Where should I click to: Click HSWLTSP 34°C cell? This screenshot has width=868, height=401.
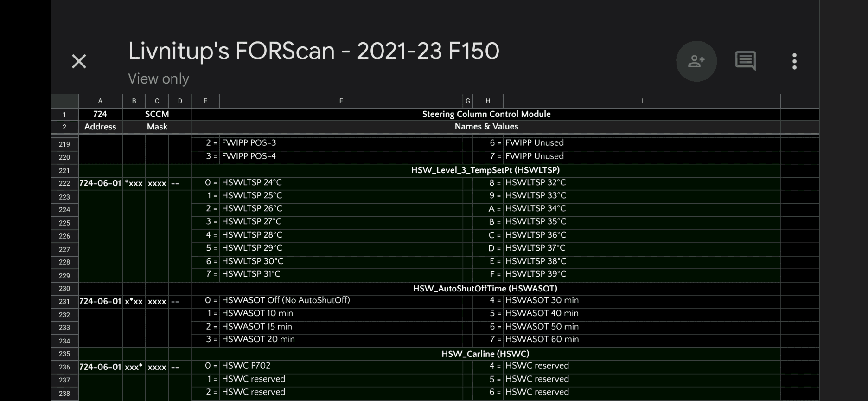point(642,209)
